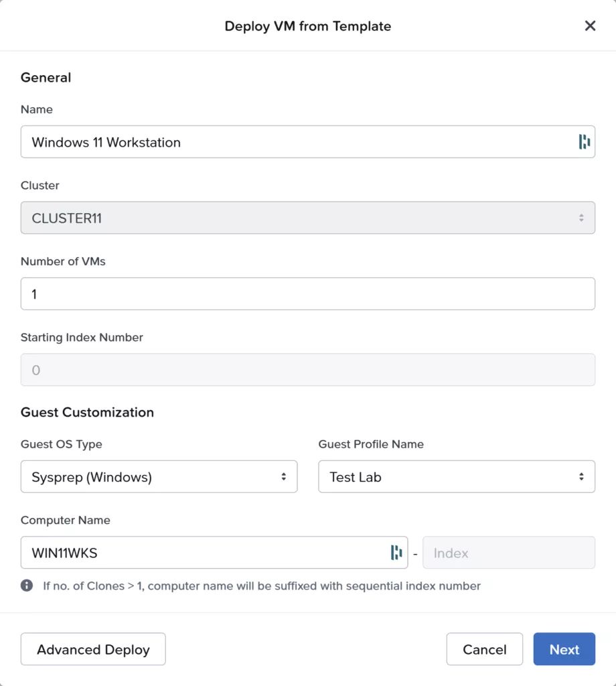The height and width of the screenshot is (686, 616).
Task: Click the sequential index number hint text
Action: pyautogui.click(x=261, y=586)
